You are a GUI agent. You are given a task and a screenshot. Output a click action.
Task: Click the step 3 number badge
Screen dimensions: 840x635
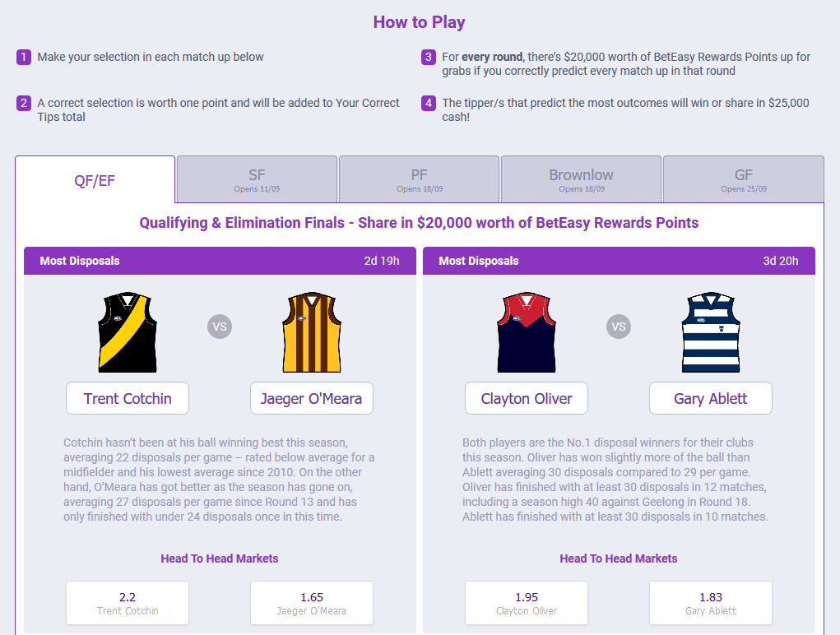click(428, 57)
